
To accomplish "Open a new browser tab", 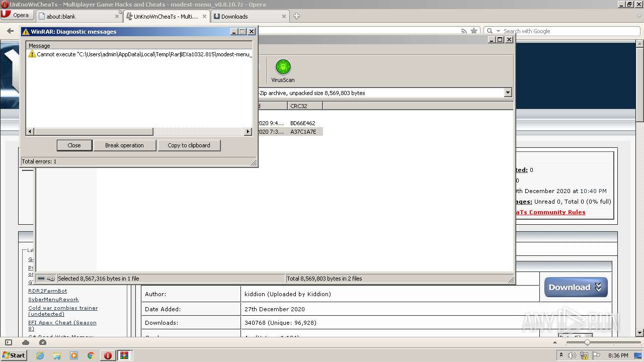I will click(296, 16).
